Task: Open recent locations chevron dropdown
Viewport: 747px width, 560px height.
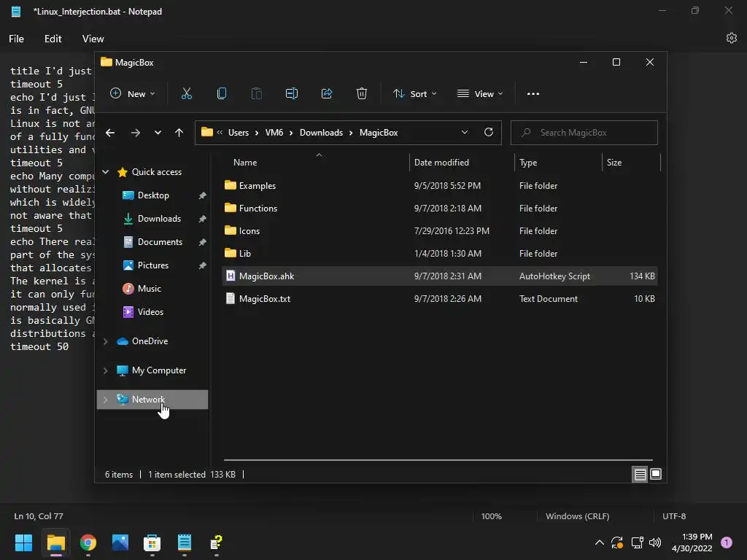Action: pyautogui.click(x=158, y=133)
